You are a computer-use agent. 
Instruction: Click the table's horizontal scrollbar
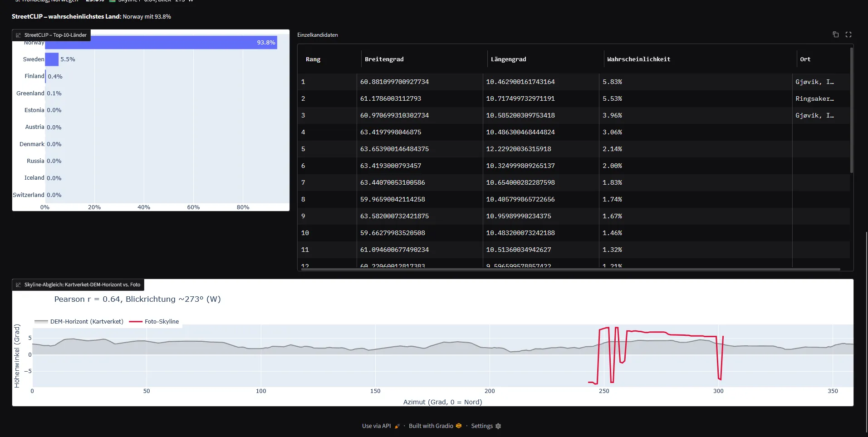tap(570, 269)
